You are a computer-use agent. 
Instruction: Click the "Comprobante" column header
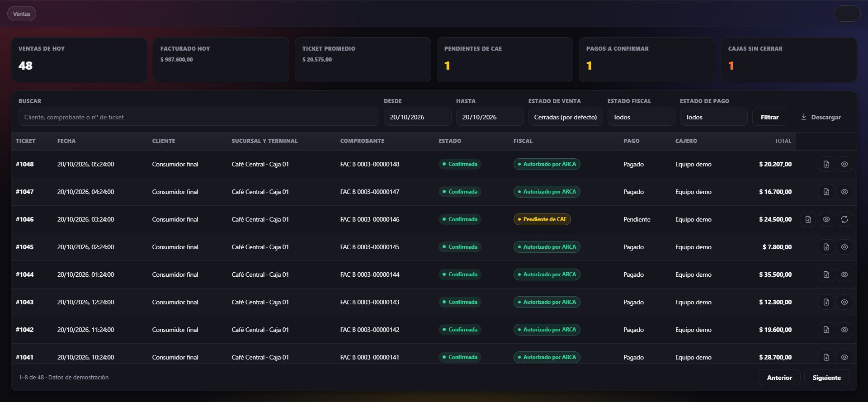pyautogui.click(x=362, y=141)
